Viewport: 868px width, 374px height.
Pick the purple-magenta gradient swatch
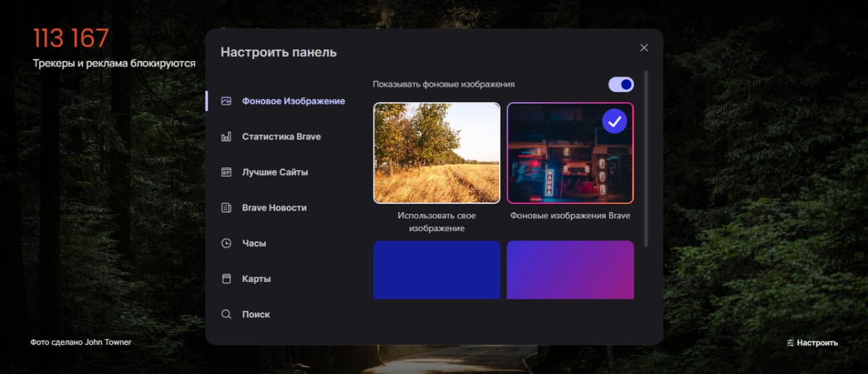[570, 270]
